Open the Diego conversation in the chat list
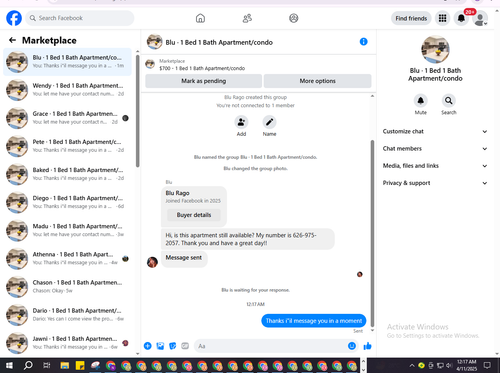This screenshot has width=500, height=373. click(x=68, y=202)
